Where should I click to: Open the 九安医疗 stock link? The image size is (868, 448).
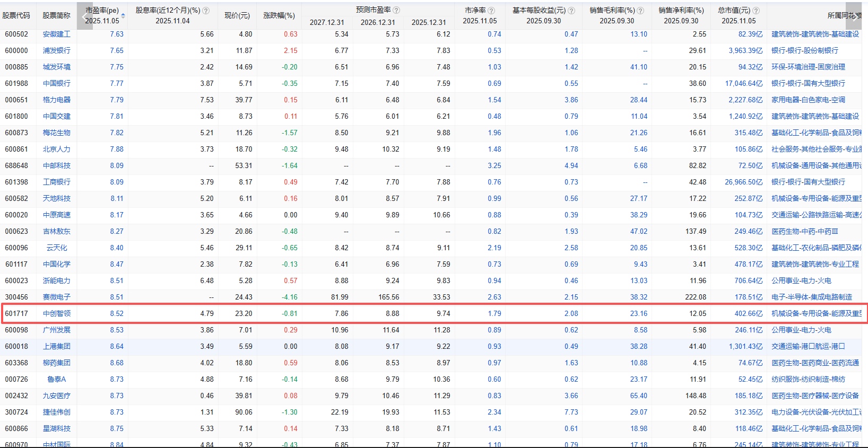coord(57,396)
